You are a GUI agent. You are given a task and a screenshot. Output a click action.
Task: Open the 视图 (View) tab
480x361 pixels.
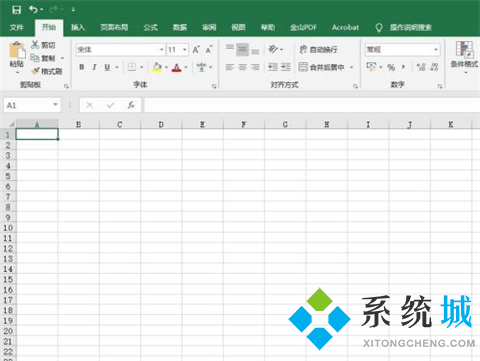[238, 27]
